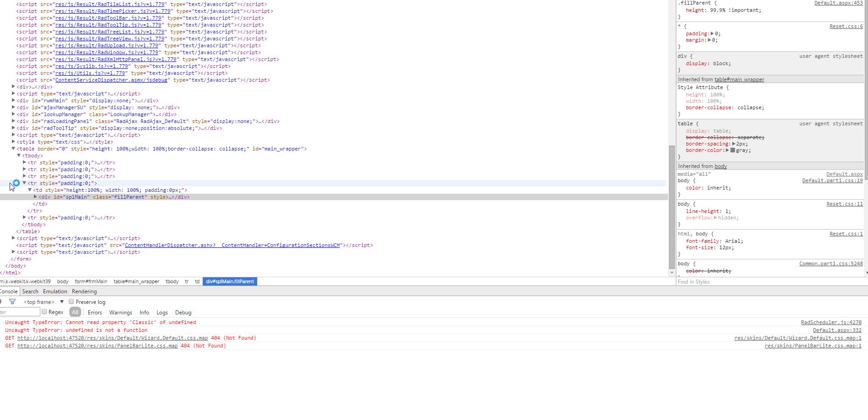This screenshot has height=420, width=868.
Task: Filter console by Warnings
Action: pos(121,313)
